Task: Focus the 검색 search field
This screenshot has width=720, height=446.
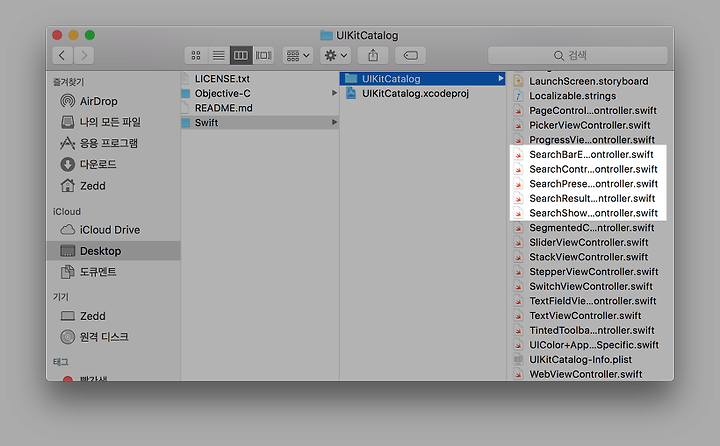Action: [x=577, y=56]
